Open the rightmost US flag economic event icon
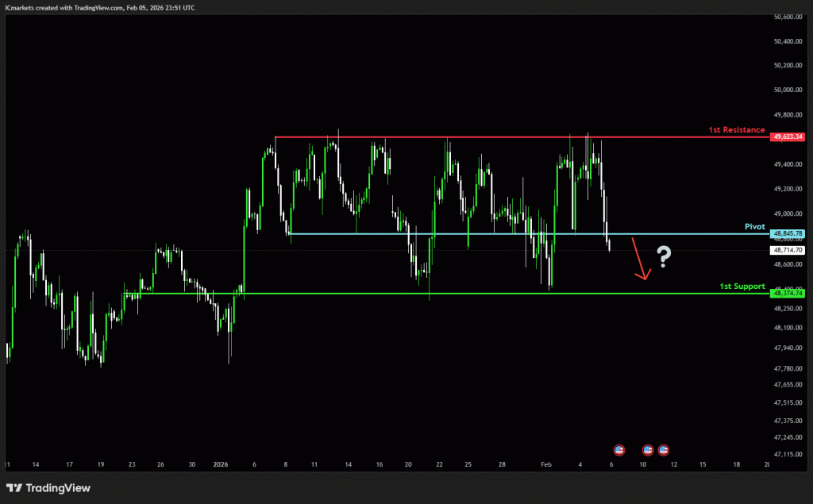The image size is (813, 504). point(663,450)
